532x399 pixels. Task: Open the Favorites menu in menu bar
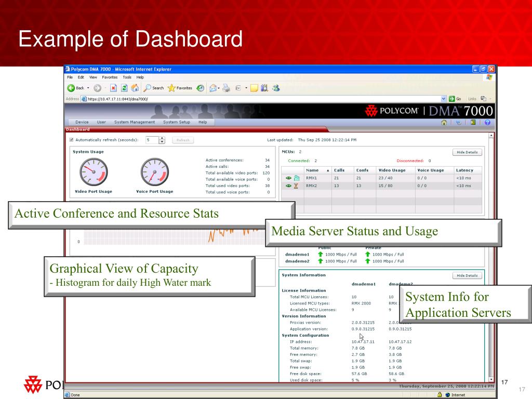pos(110,77)
